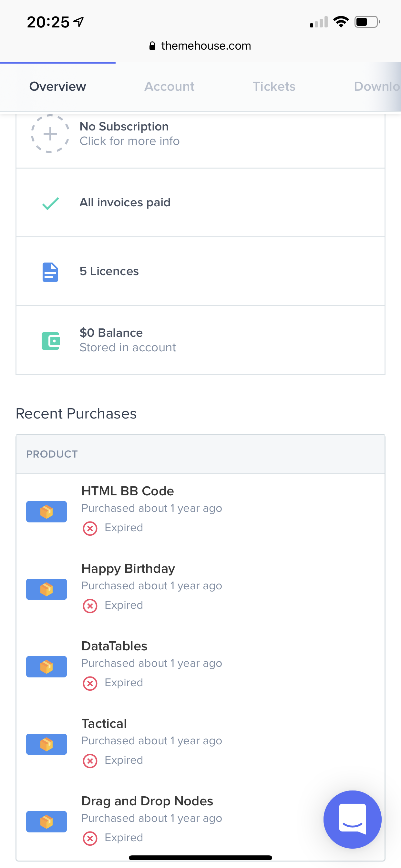Tap the HTML BB Code package icon
The width and height of the screenshot is (401, 868).
[x=46, y=512]
